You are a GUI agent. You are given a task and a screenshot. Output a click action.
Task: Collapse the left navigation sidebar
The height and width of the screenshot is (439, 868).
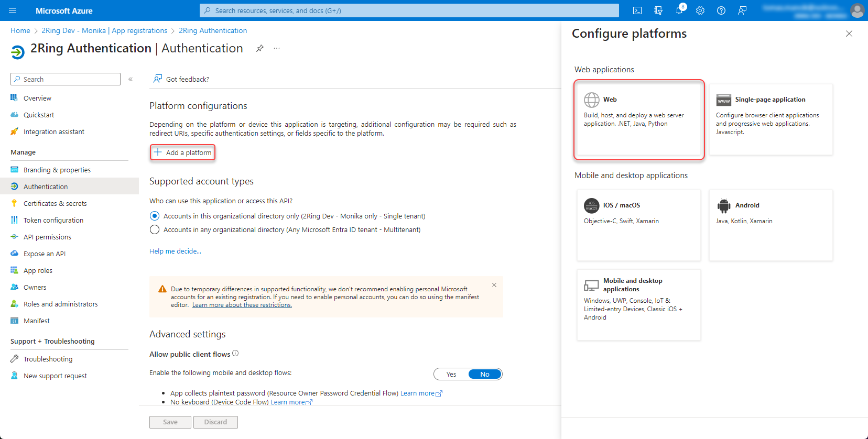click(x=131, y=79)
